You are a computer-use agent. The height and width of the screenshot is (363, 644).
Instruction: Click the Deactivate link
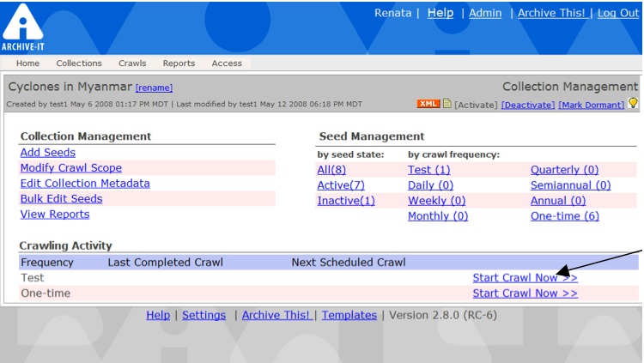click(x=527, y=105)
